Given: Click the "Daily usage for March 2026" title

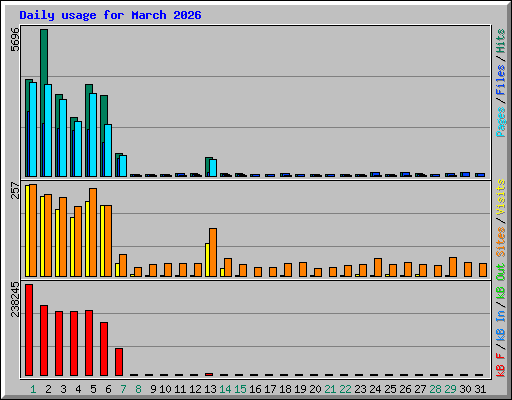Looking at the screenshot, I should pyautogui.click(x=110, y=16).
